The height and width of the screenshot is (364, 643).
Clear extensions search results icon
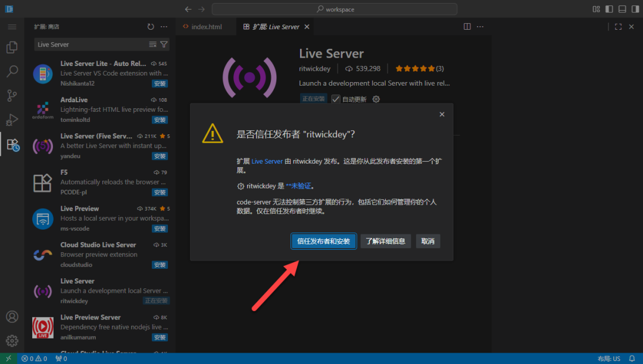click(152, 44)
